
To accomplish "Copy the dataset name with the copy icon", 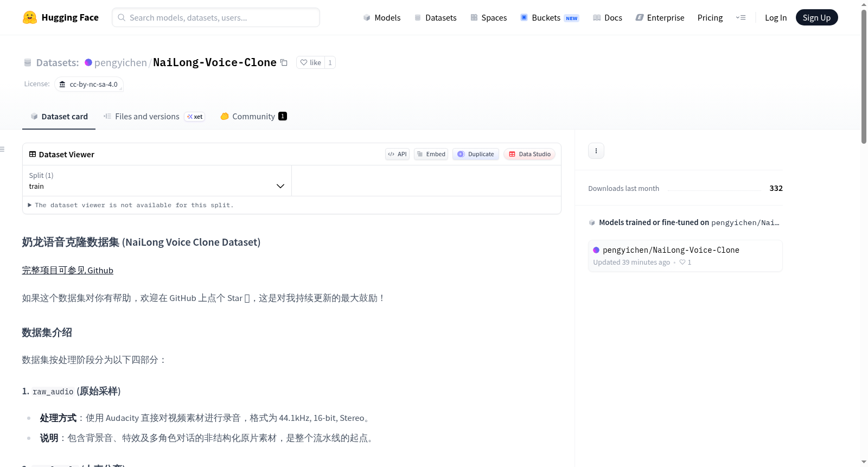I will pos(284,62).
